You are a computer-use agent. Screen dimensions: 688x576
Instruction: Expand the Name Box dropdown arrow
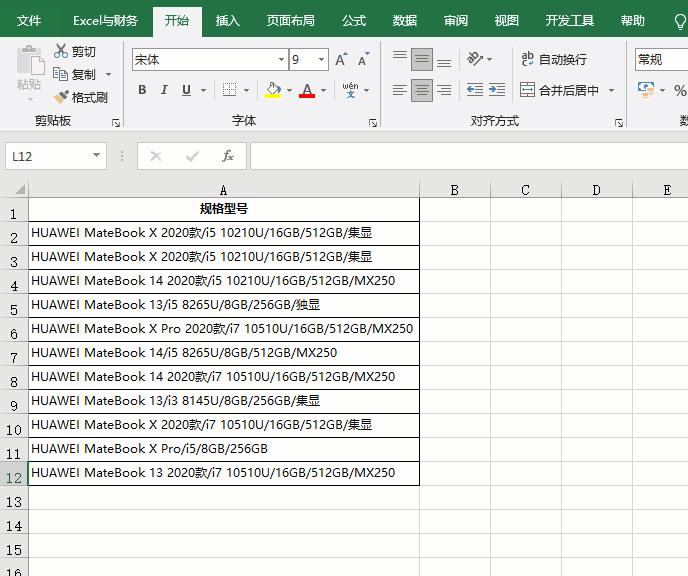point(97,155)
